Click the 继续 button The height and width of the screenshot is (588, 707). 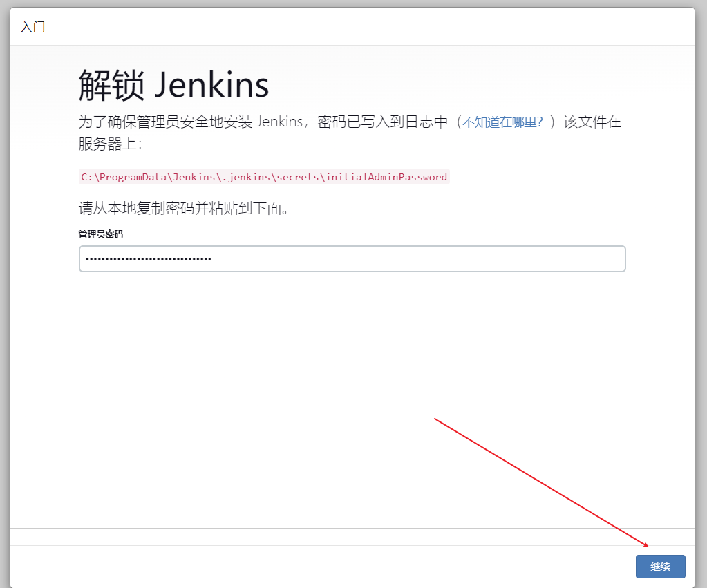click(660, 567)
